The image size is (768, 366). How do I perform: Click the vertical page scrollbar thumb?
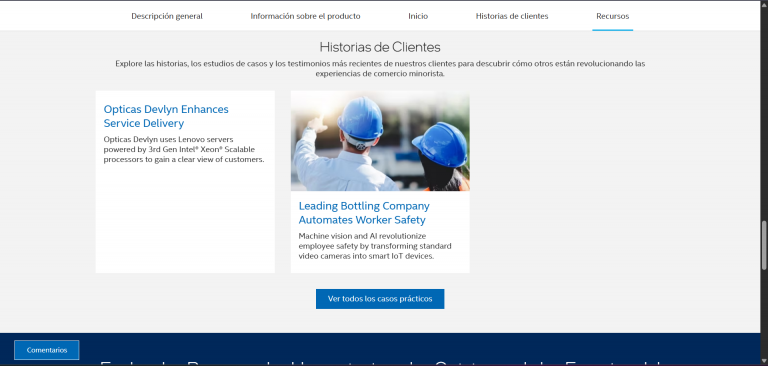764,245
